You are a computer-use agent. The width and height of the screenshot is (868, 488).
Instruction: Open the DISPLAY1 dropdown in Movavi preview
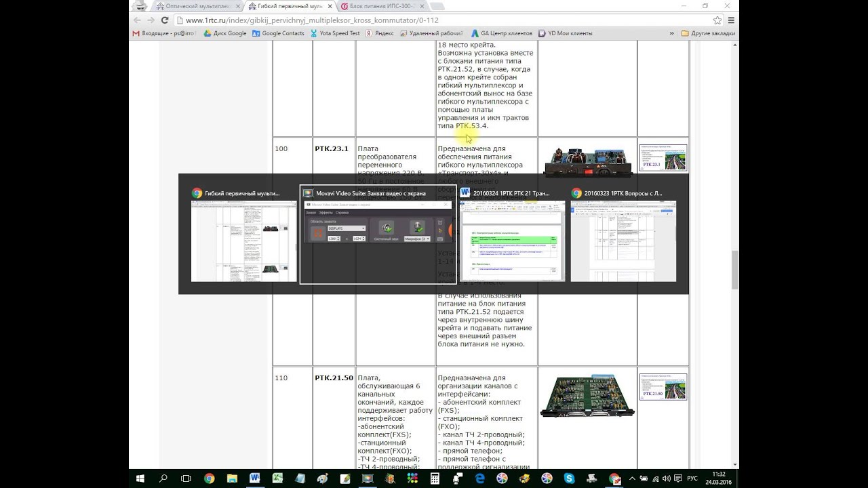tap(347, 228)
